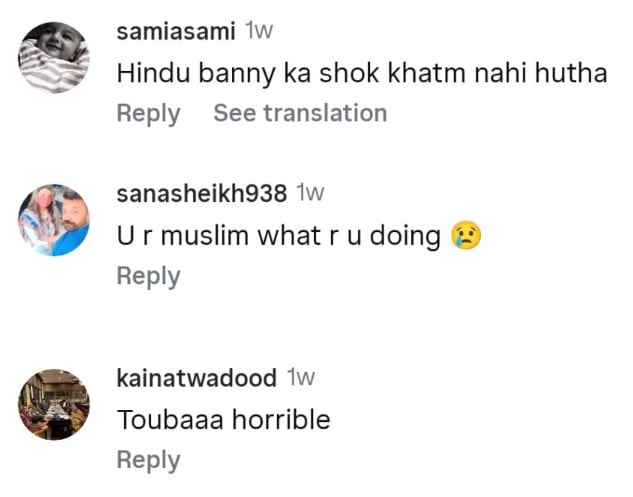
Task: Select the comment starting "Hindu banny ka shok"
Action: tap(362, 73)
